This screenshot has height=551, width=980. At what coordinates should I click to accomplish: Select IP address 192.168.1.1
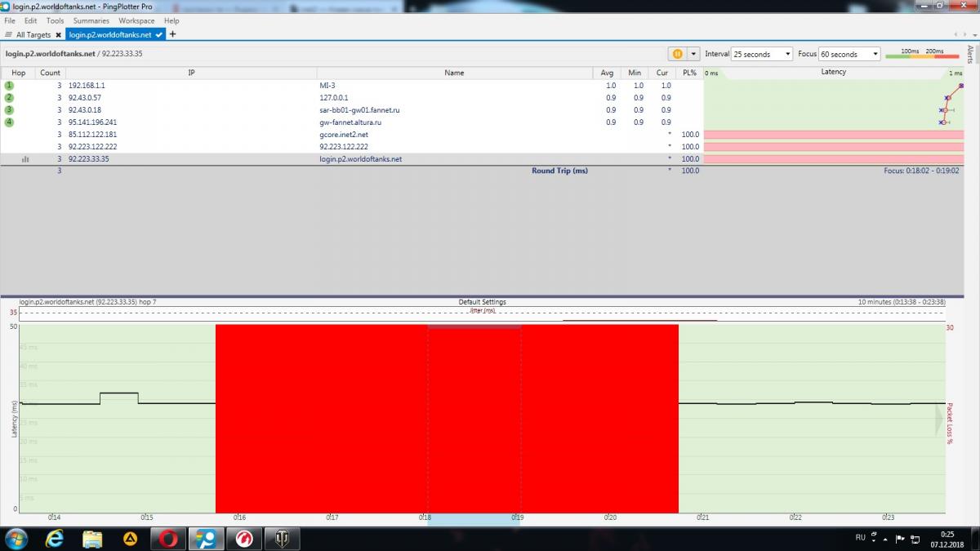click(x=87, y=85)
